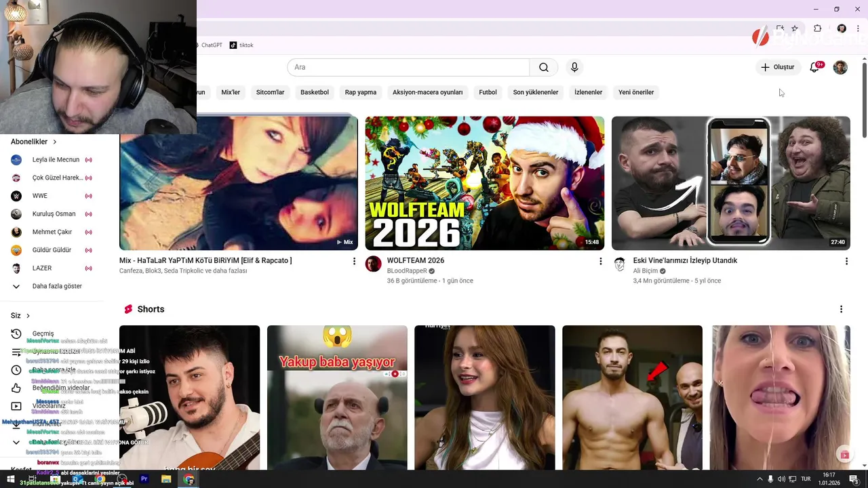Click the WOLFTEAM 2026 video title
The height and width of the screenshot is (488, 868).
pyautogui.click(x=416, y=261)
